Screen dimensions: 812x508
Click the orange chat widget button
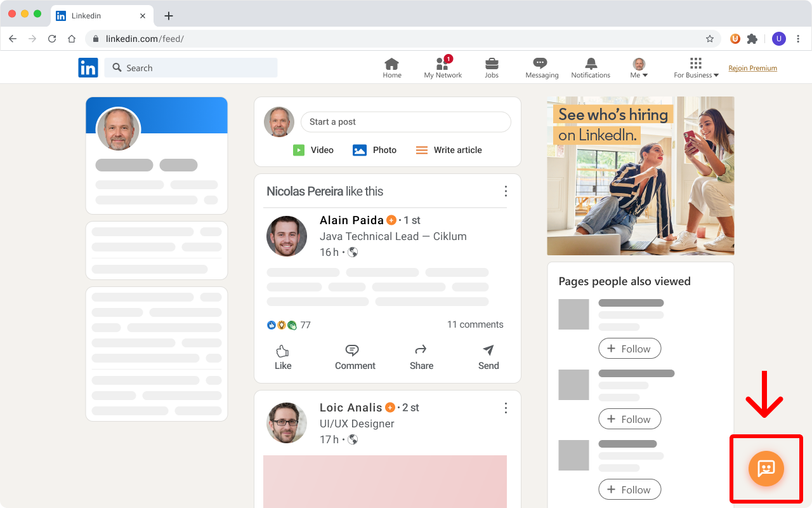click(766, 469)
